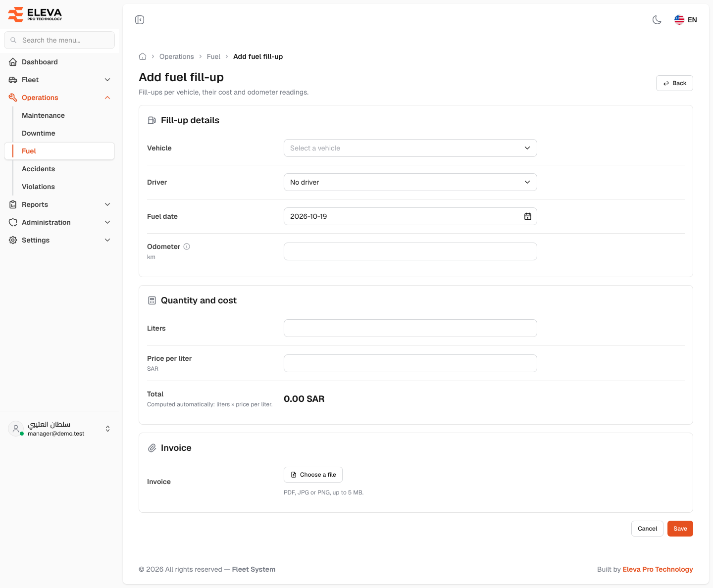Open language selector showing EN flag

686,20
